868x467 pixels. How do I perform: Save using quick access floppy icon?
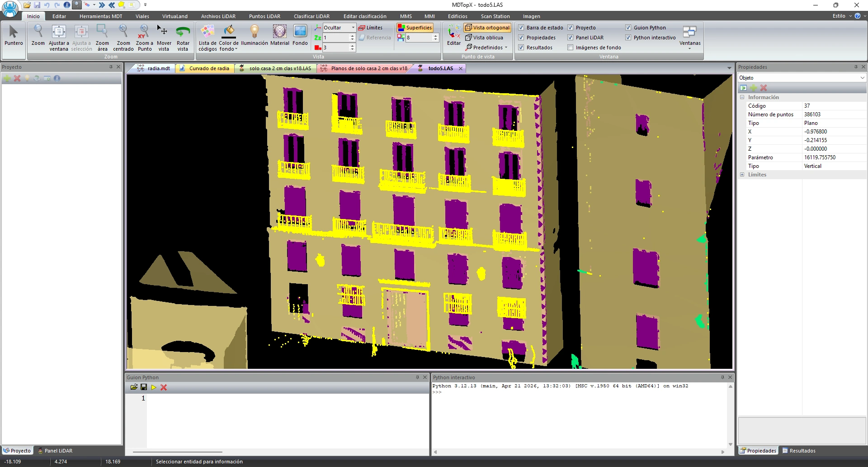(37, 5)
